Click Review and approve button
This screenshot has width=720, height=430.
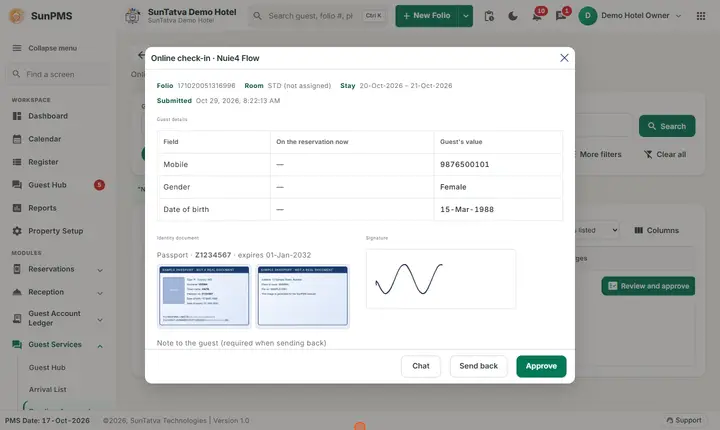pyautogui.click(x=648, y=286)
